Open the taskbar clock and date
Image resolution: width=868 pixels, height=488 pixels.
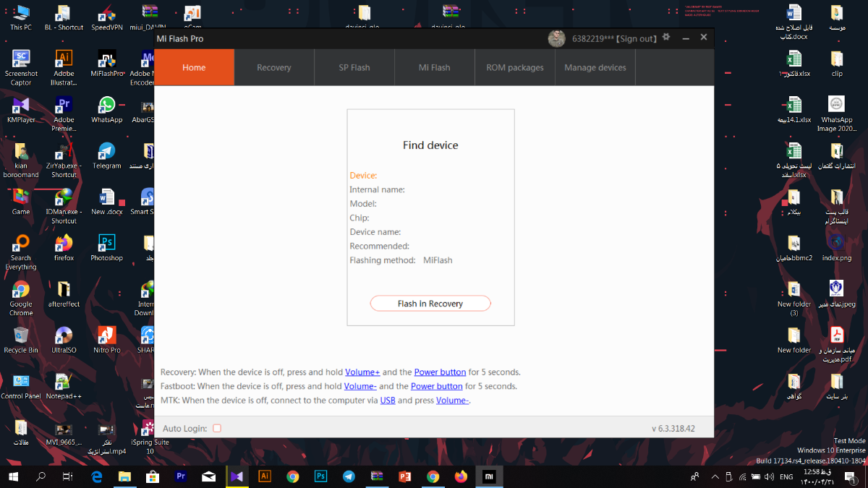click(x=817, y=476)
